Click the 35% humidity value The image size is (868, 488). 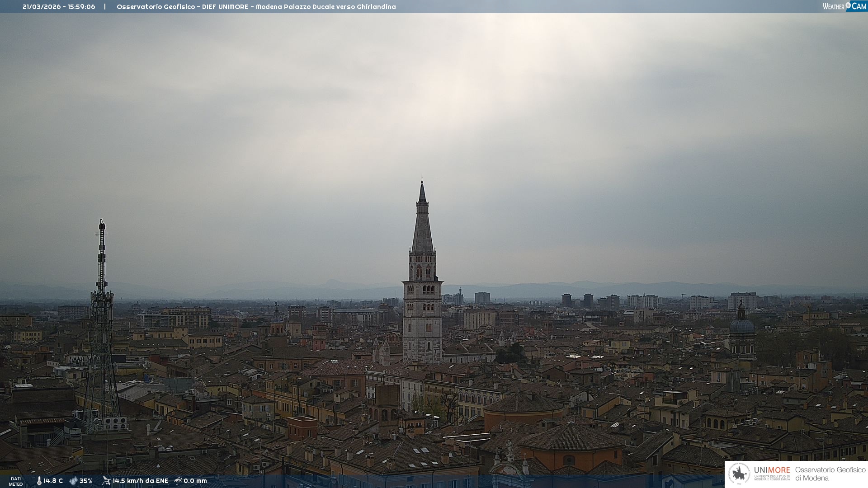click(86, 481)
